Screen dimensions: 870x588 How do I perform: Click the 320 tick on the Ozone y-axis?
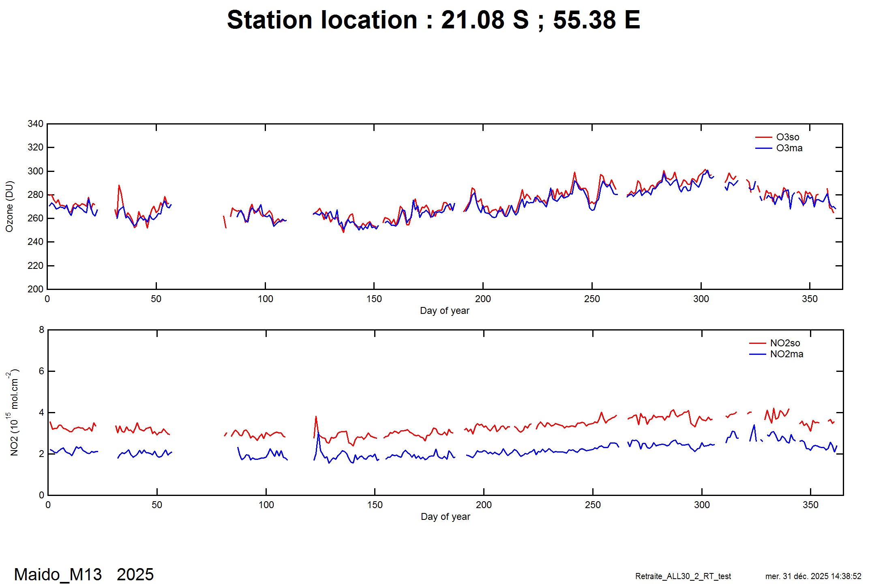[35, 148]
